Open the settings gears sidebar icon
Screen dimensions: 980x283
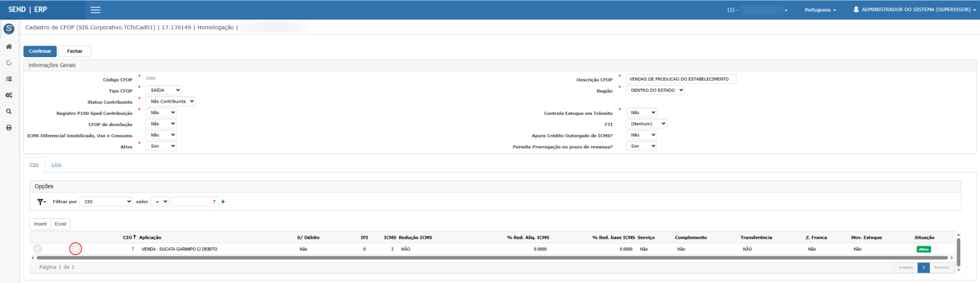(x=9, y=95)
